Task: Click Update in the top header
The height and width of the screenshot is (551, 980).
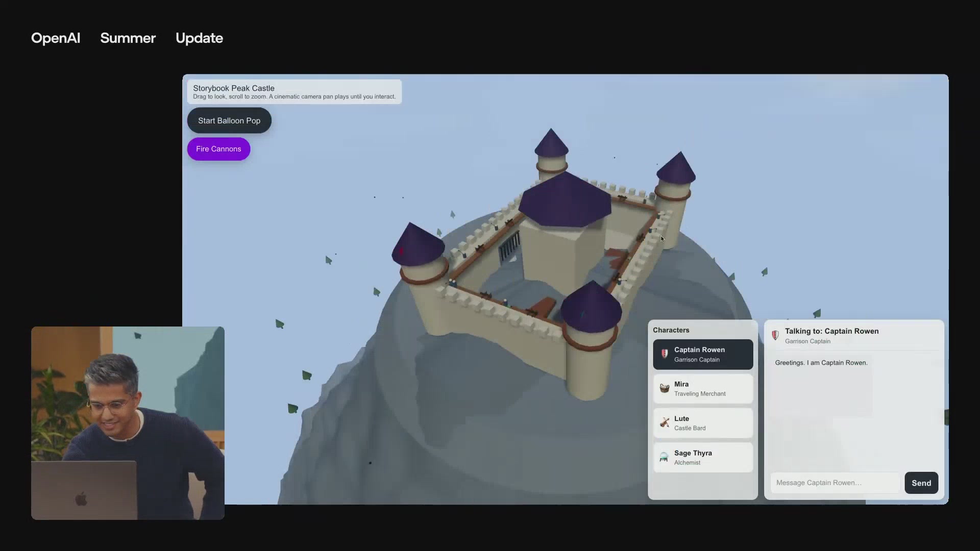Action: (199, 38)
